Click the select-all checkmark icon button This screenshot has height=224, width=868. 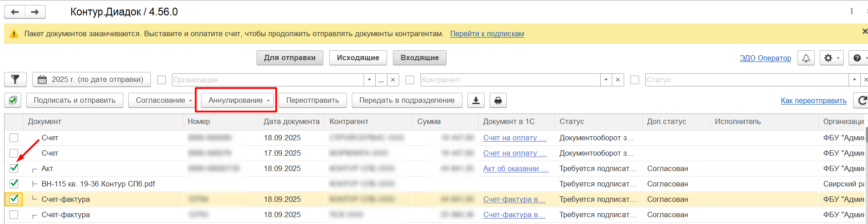point(13,100)
